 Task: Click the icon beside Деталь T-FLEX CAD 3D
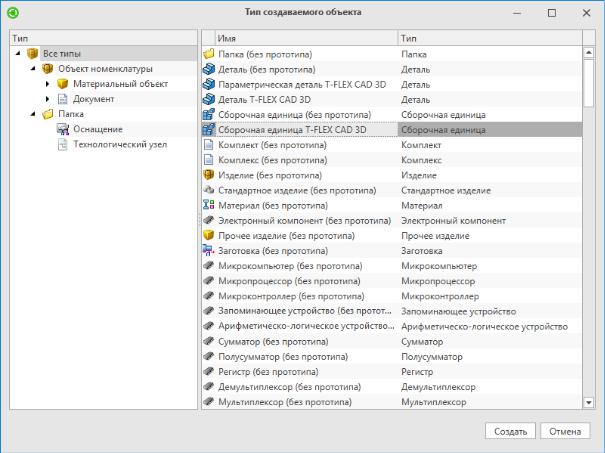(209, 99)
